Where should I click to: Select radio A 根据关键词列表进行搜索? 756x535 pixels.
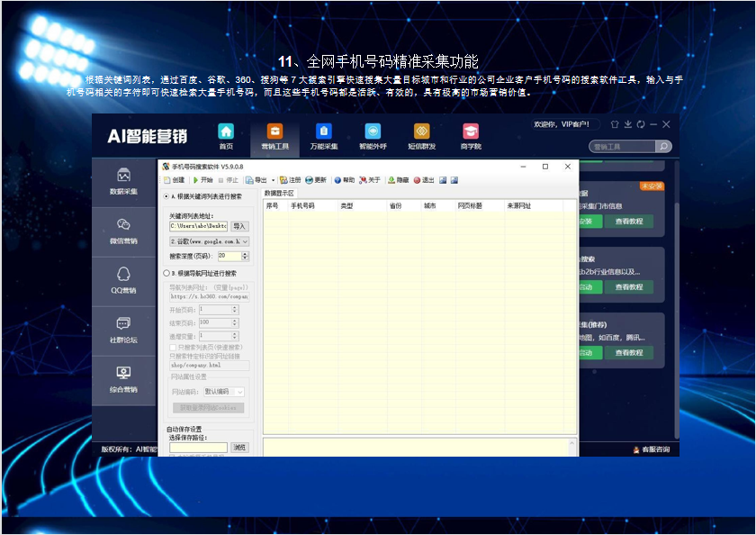(166, 196)
